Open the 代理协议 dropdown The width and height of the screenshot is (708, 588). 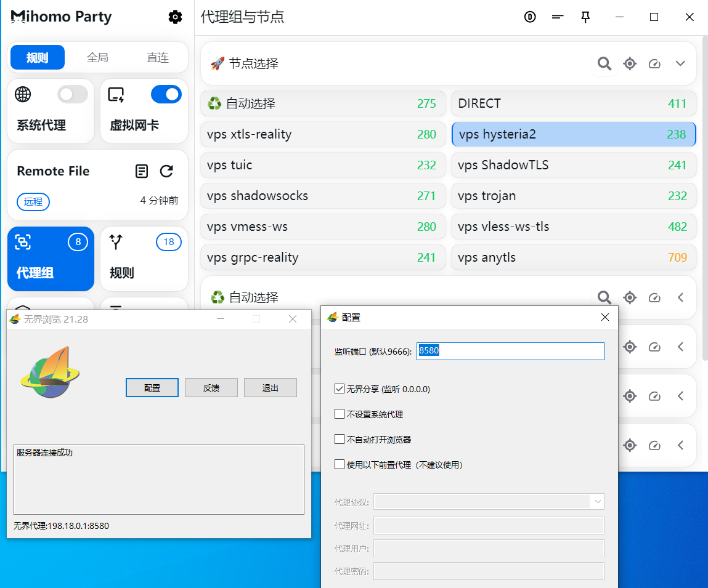coord(489,502)
